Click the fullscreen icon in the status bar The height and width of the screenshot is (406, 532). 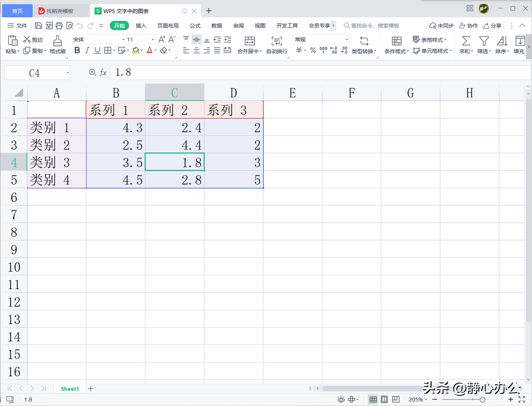521,399
